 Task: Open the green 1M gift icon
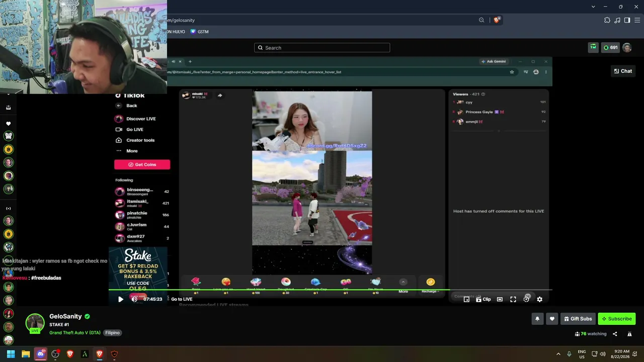pos(593,47)
